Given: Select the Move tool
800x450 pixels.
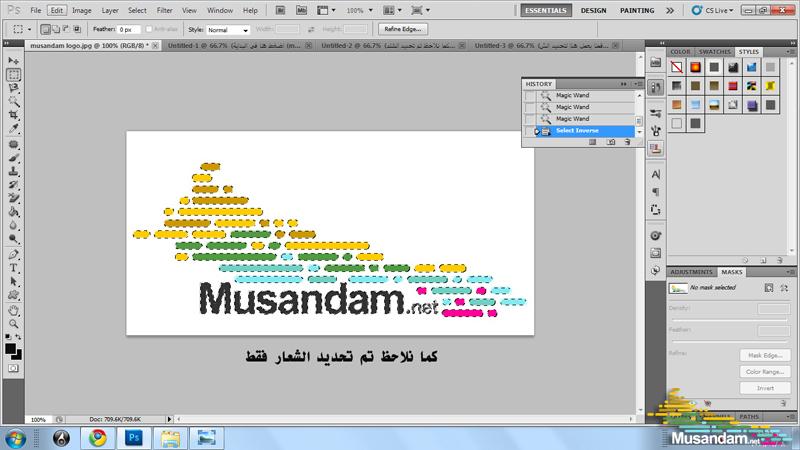Looking at the screenshot, I should point(13,61).
